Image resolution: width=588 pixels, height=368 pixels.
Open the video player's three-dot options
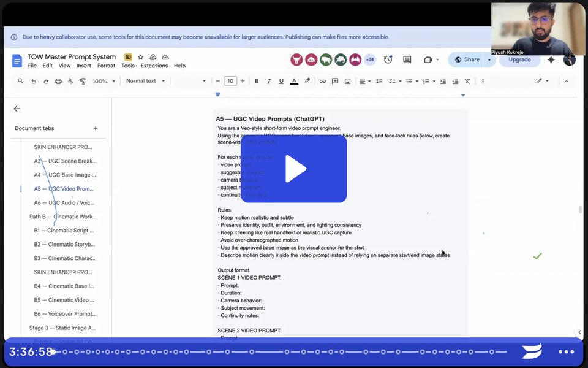pyautogui.click(x=566, y=352)
